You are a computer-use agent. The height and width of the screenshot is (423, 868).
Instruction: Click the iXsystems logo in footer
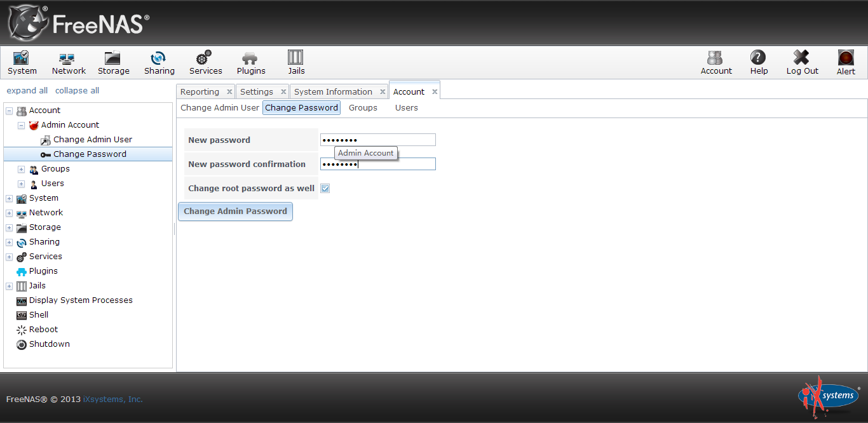(x=828, y=396)
